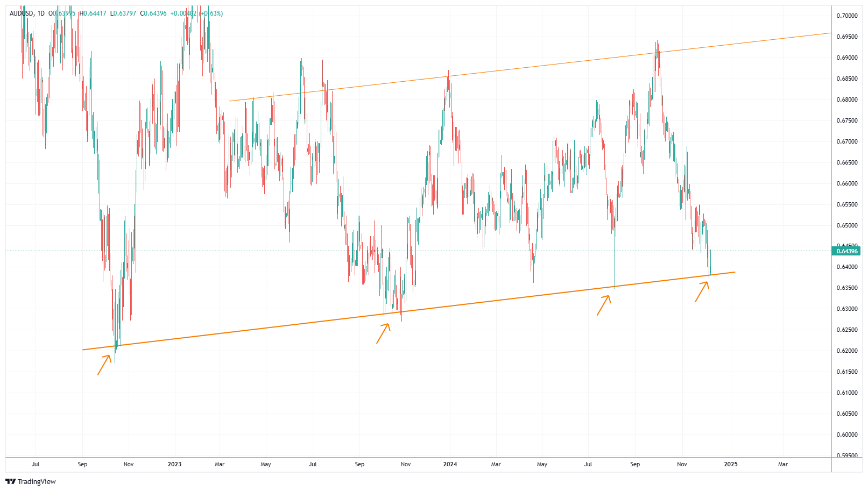
Task: Click the 0.69000 price axis label
Action: (847, 58)
